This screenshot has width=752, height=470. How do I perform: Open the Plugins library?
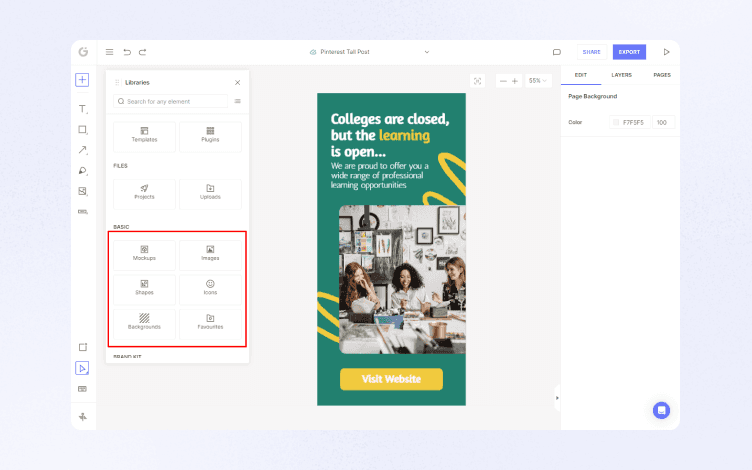tap(210, 137)
